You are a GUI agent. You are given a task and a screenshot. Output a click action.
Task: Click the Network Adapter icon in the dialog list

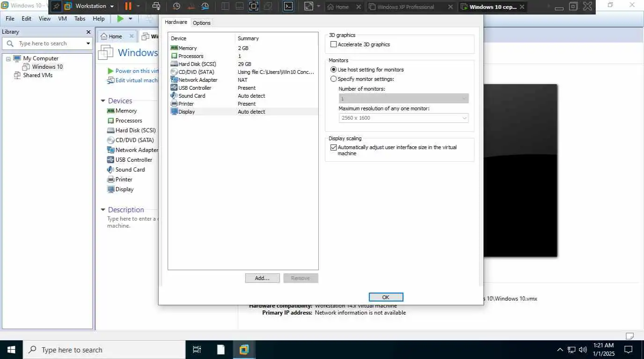pyautogui.click(x=174, y=80)
